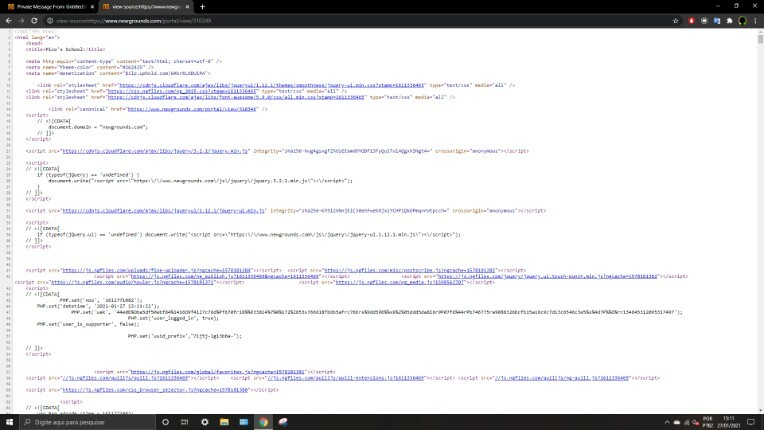Click the taskbar clock and date
The height and width of the screenshot is (430, 764).
[x=728, y=422]
